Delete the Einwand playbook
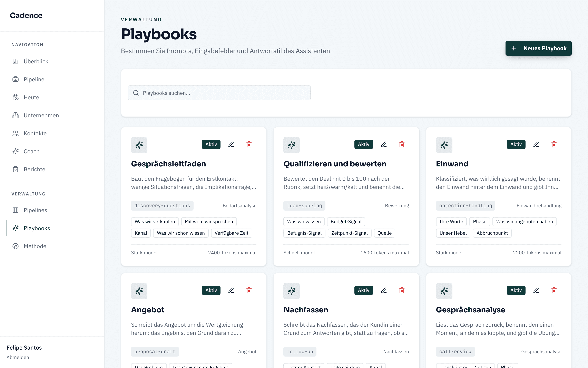Screen dimensions: 588x368 (x=554, y=144)
